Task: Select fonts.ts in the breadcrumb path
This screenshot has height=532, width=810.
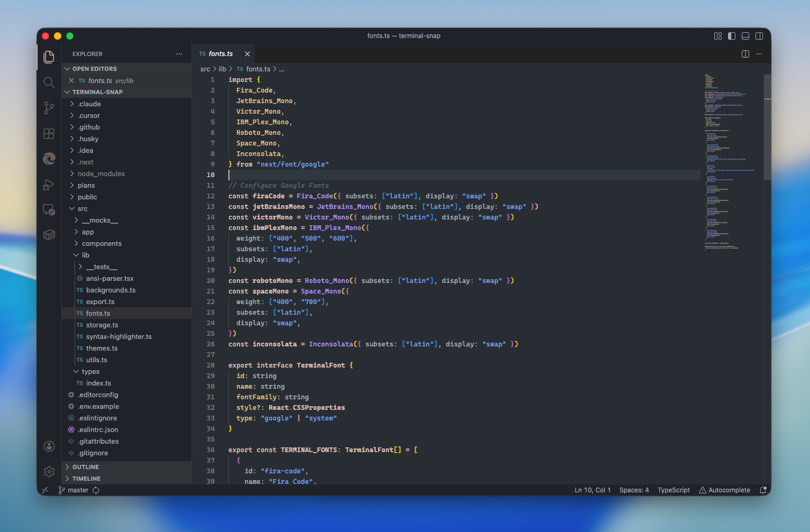Action: [258, 69]
